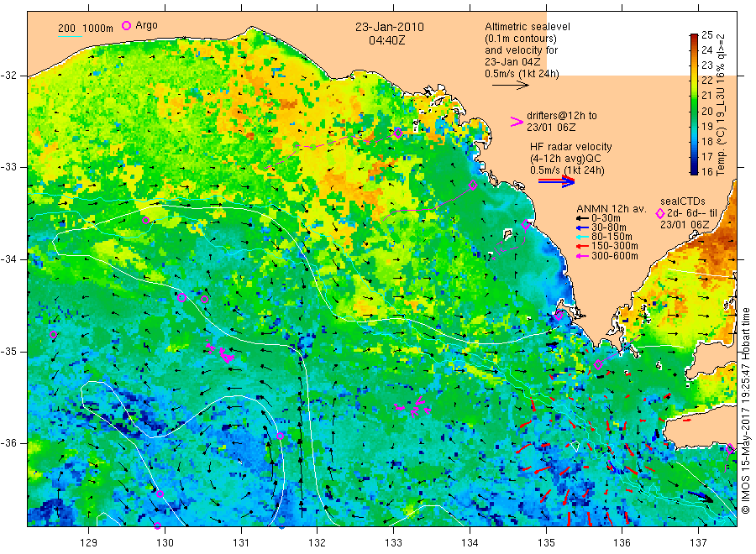Click the magenta 300-600m ANMN arrow legend
Image resolution: width=756 pixels, height=554 pixels.
(582, 256)
